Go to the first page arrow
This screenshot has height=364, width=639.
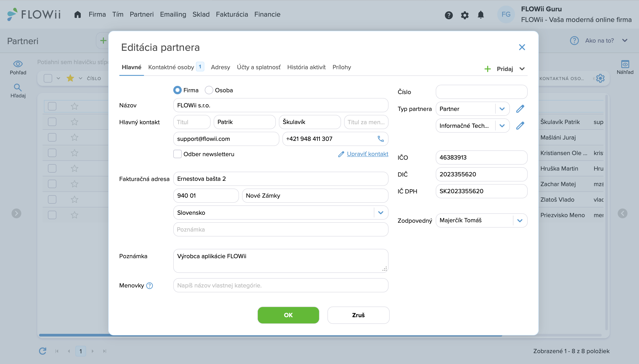click(x=57, y=351)
